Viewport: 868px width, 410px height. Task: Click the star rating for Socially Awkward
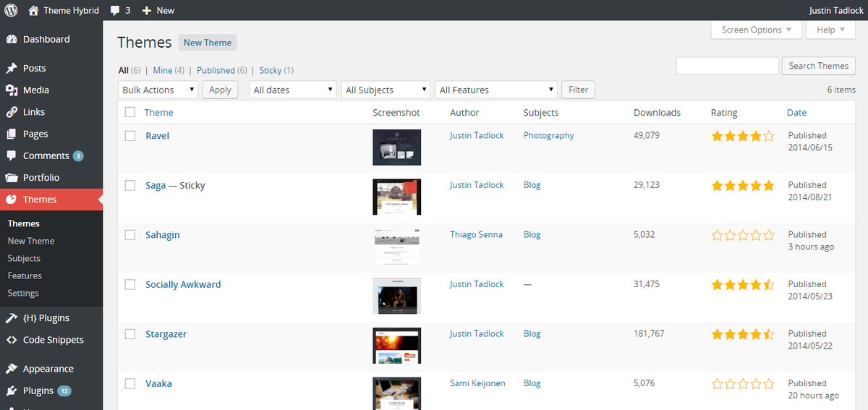coord(743,285)
